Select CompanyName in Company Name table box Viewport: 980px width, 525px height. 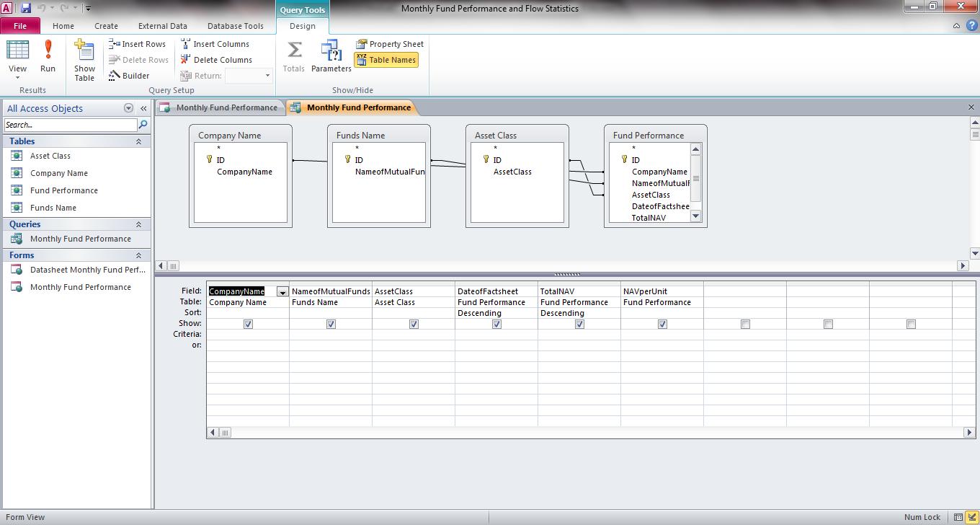click(x=244, y=172)
